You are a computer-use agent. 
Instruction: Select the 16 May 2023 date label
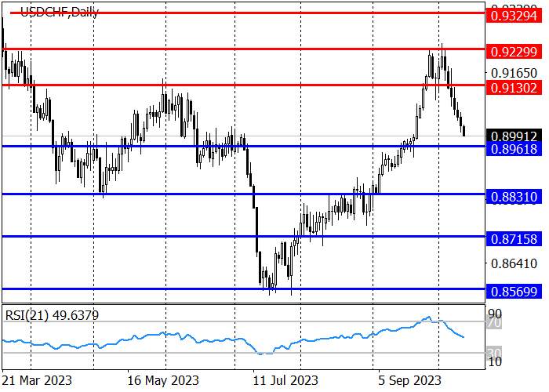point(163,380)
